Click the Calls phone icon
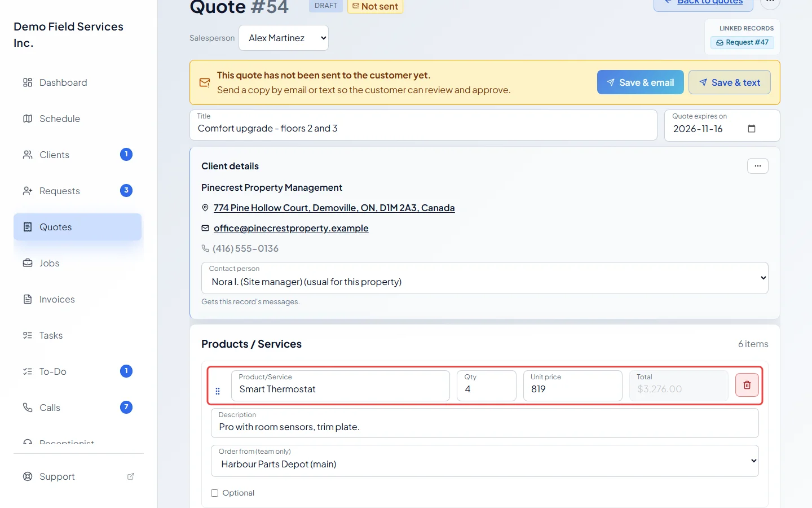 coord(28,408)
